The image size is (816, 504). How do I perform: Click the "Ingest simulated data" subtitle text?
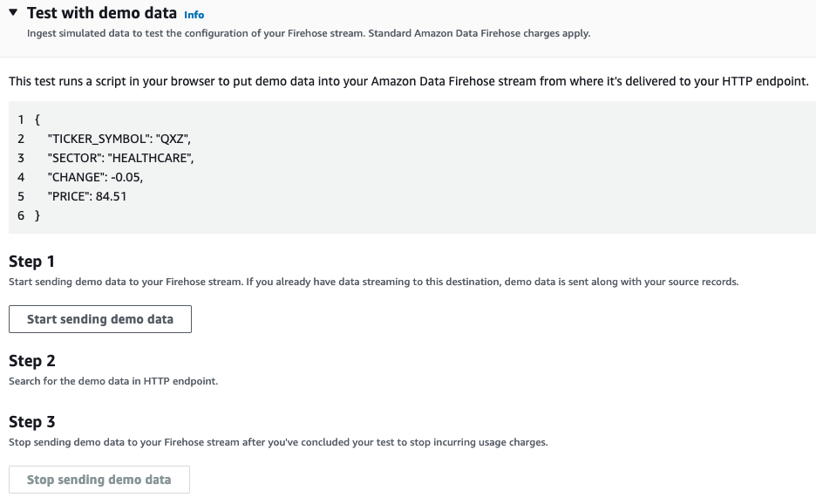[x=309, y=33]
